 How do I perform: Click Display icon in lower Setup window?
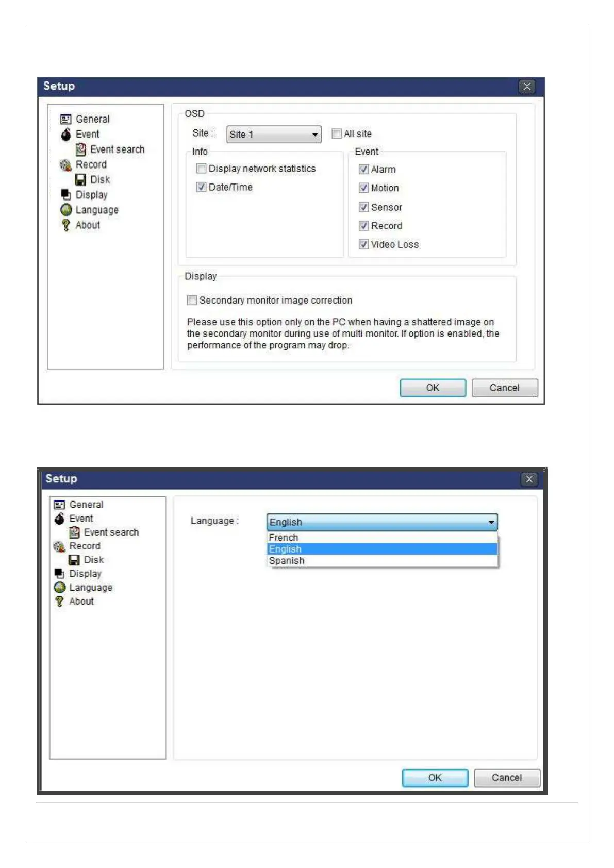59,574
